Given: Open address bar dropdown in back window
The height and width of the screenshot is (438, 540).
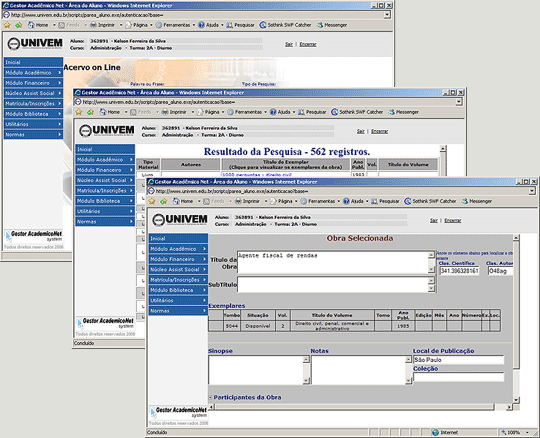Looking at the screenshot, I should click(x=387, y=14).
